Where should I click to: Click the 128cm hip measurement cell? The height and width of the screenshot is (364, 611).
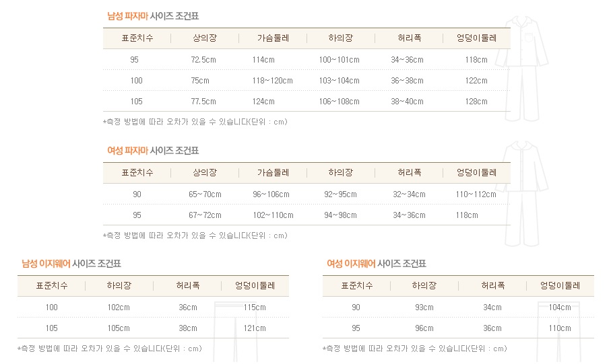tap(476, 102)
